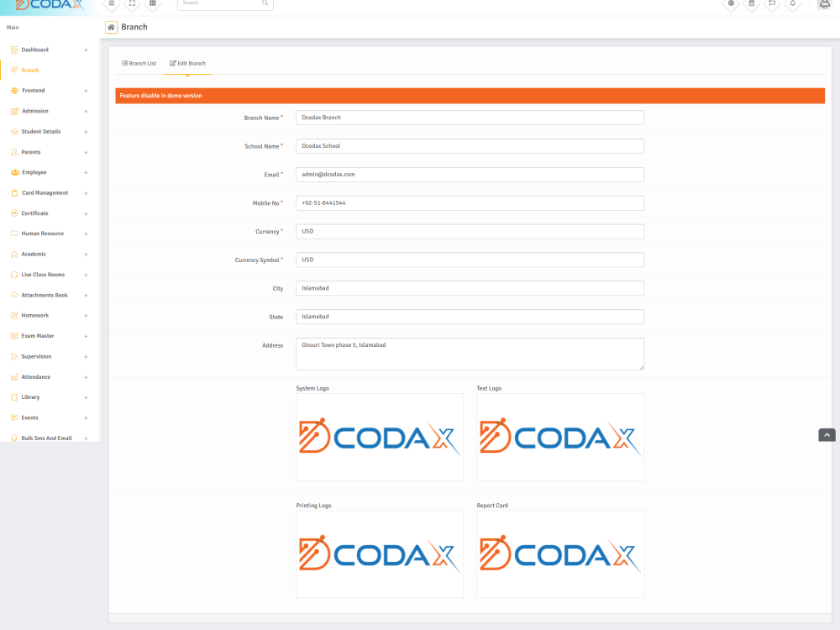Expand the Student Details menu plus
The width and height of the screenshot is (840, 630).
(x=86, y=132)
